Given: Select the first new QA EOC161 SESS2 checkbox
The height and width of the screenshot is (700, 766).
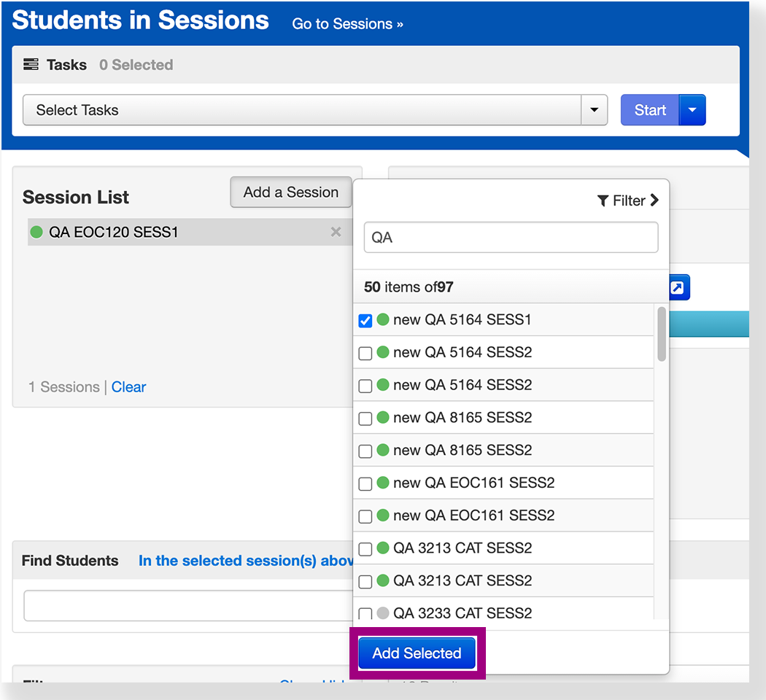Looking at the screenshot, I should (365, 483).
